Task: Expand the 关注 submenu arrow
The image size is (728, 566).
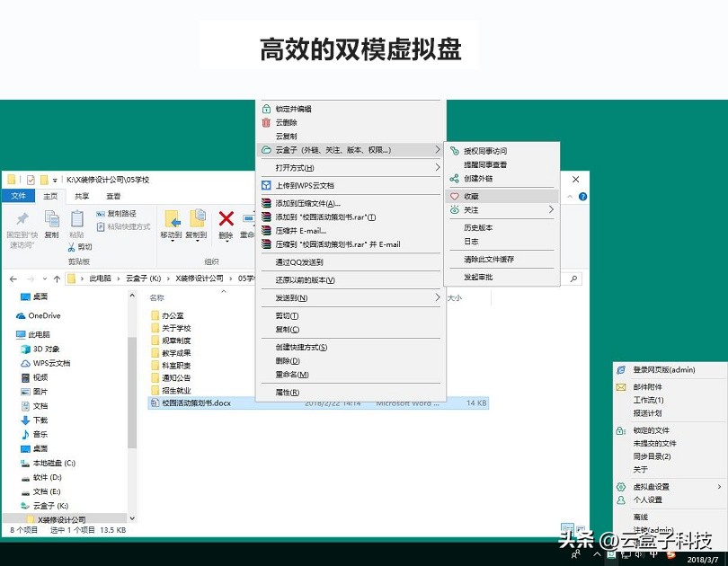Action: 552,210
